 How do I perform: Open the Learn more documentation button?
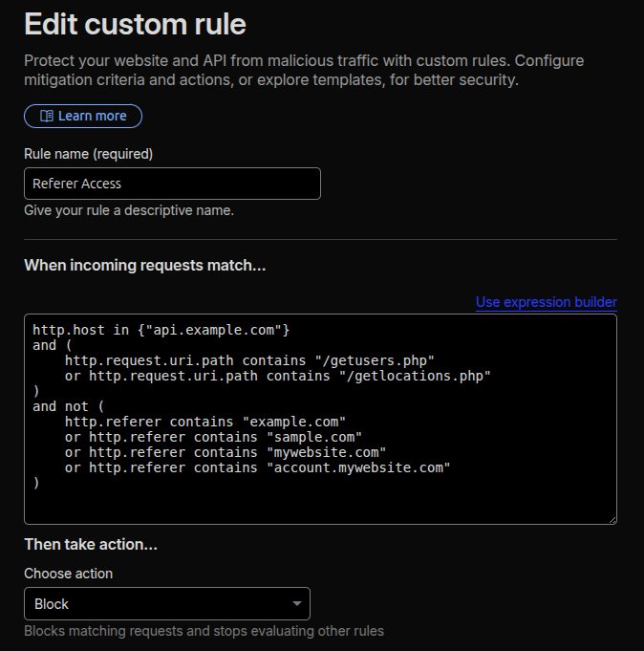coord(83,116)
